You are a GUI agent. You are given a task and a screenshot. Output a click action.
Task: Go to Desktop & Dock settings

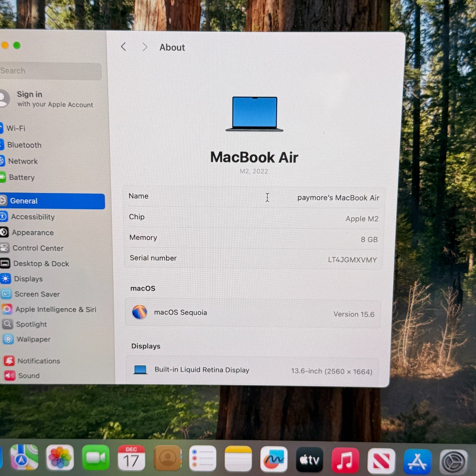(x=41, y=264)
